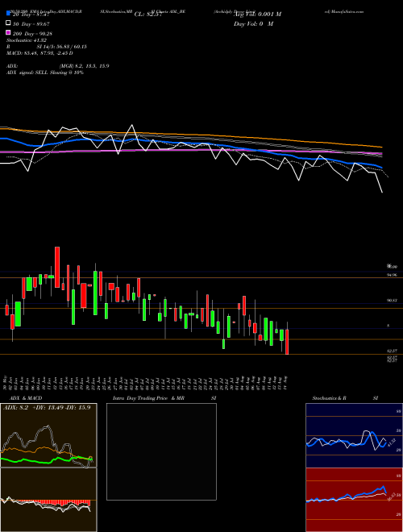Click the 'Stochastics & R' panel title
The height and width of the screenshot is (532, 403).
tap(330, 398)
